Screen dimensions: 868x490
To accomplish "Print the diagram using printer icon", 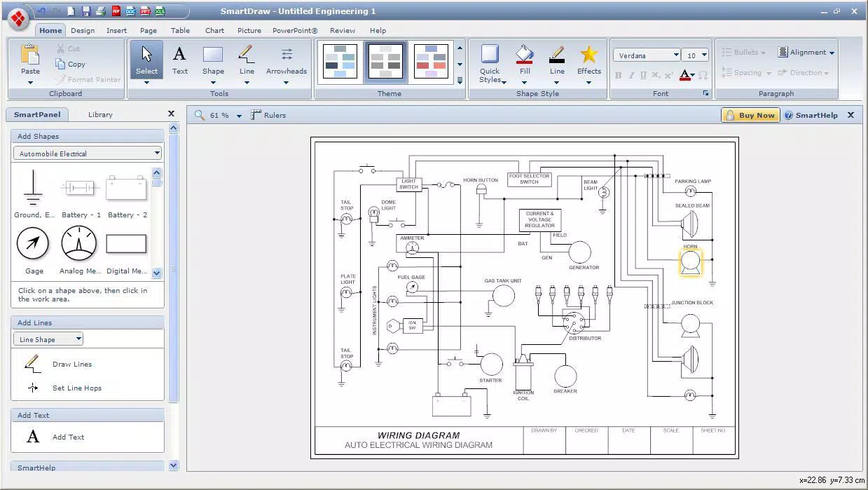I will (x=101, y=11).
